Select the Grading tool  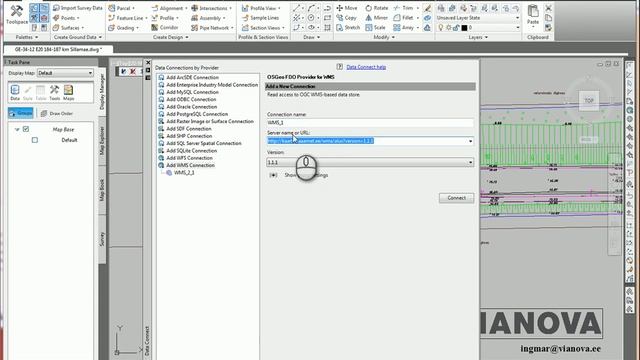[123, 28]
